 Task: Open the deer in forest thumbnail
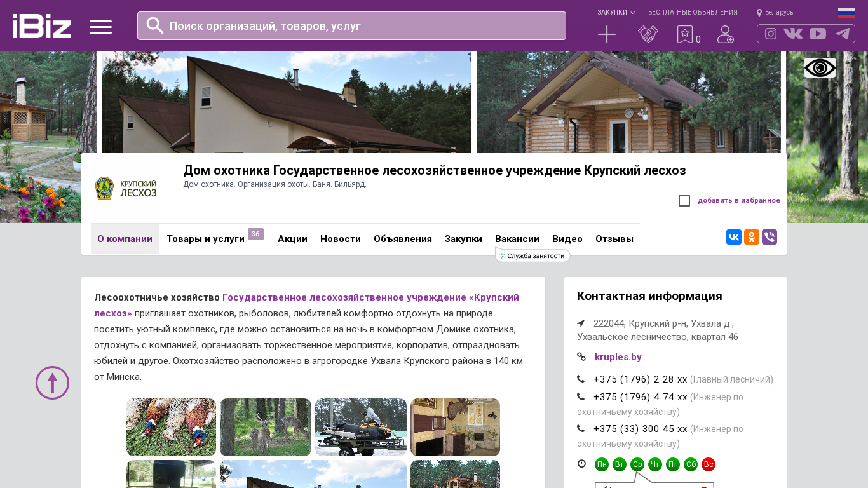coord(266,428)
